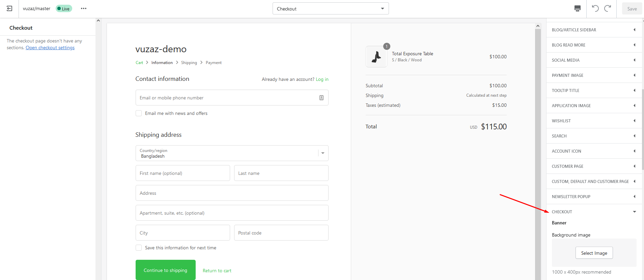Check 'Save this information for next time'
This screenshot has height=280, width=644.
click(x=139, y=248)
